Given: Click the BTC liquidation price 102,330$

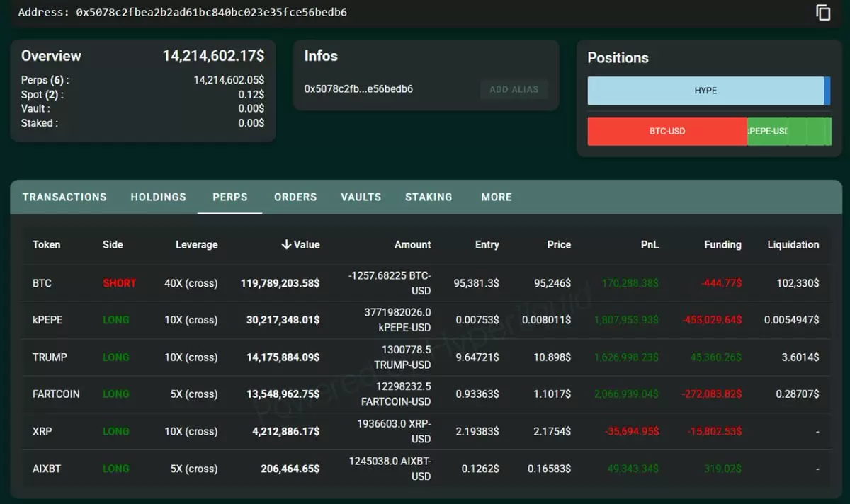Looking at the screenshot, I should [x=798, y=283].
